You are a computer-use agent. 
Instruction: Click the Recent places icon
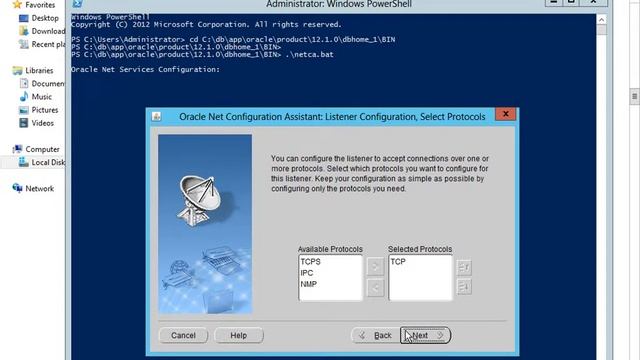point(24,44)
